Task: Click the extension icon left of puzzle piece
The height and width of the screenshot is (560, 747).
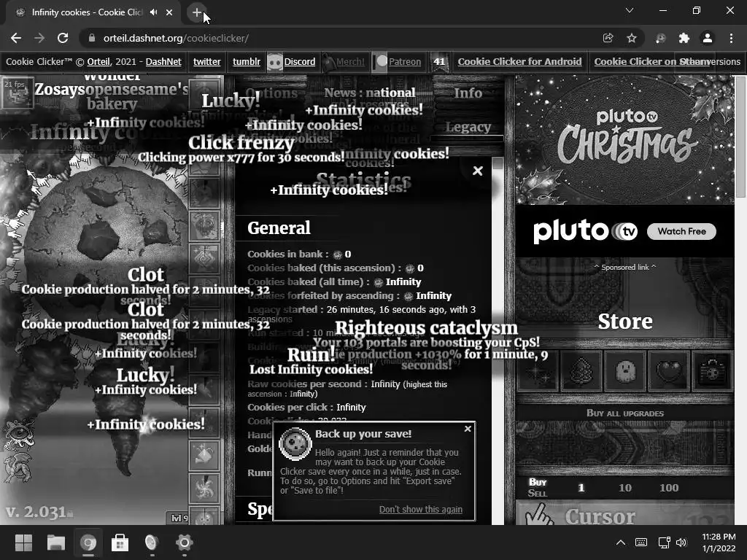Action: pyautogui.click(x=660, y=38)
